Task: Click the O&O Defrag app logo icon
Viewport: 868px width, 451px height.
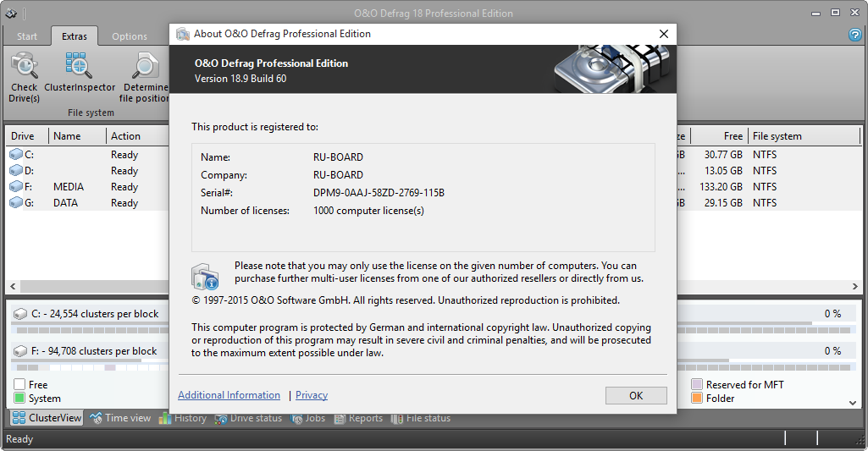Action: click(x=11, y=14)
